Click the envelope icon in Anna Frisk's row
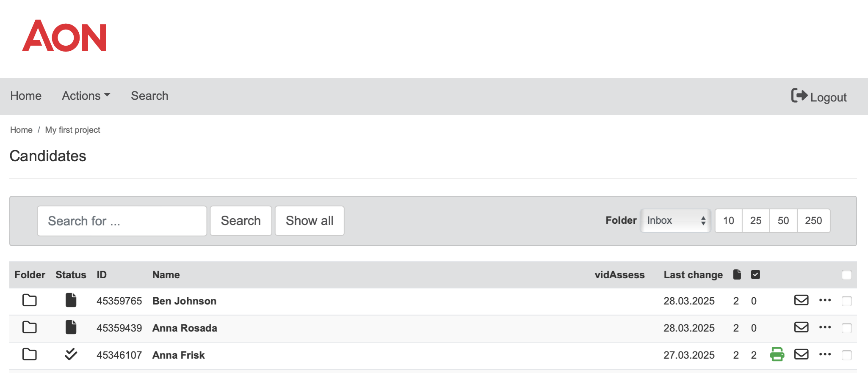This screenshot has width=868, height=373. click(x=801, y=354)
